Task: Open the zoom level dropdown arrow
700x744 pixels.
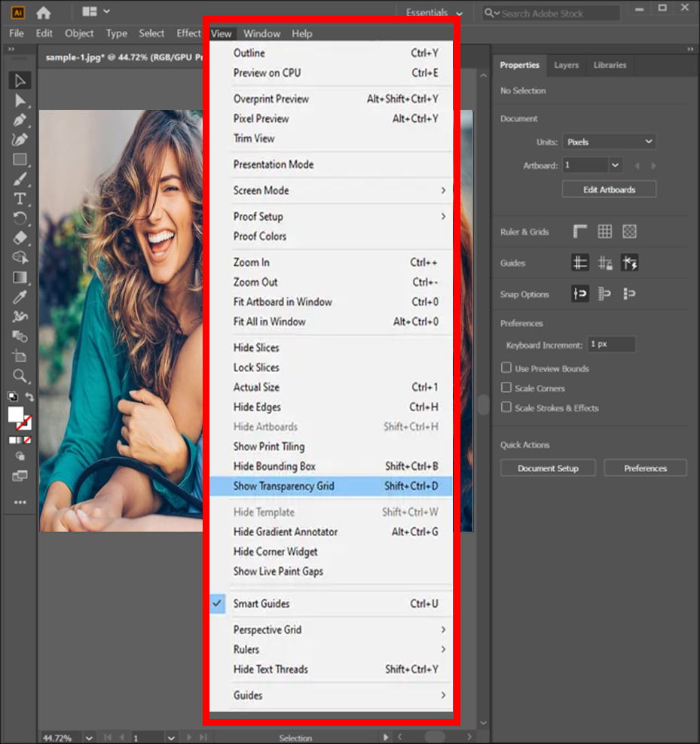Action: [x=89, y=738]
